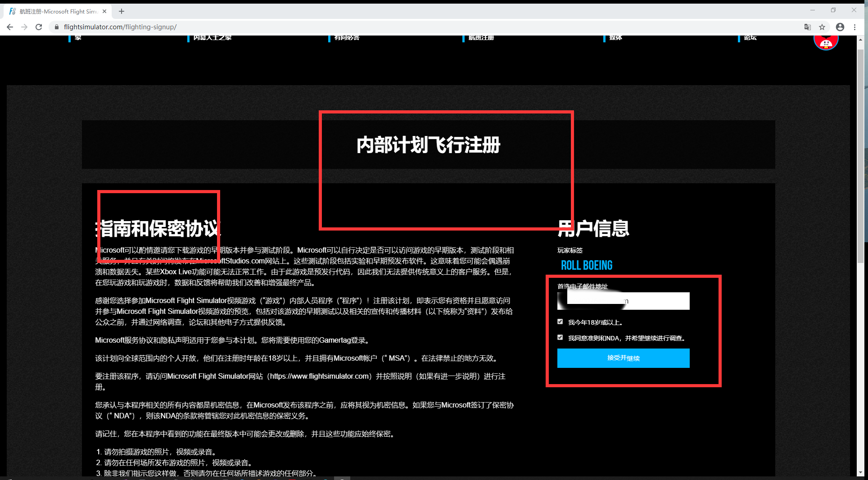Image resolution: width=868 pixels, height=480 pixels.
Task: Open a new browser tab with plus button
Action: (x=121, y=11)
